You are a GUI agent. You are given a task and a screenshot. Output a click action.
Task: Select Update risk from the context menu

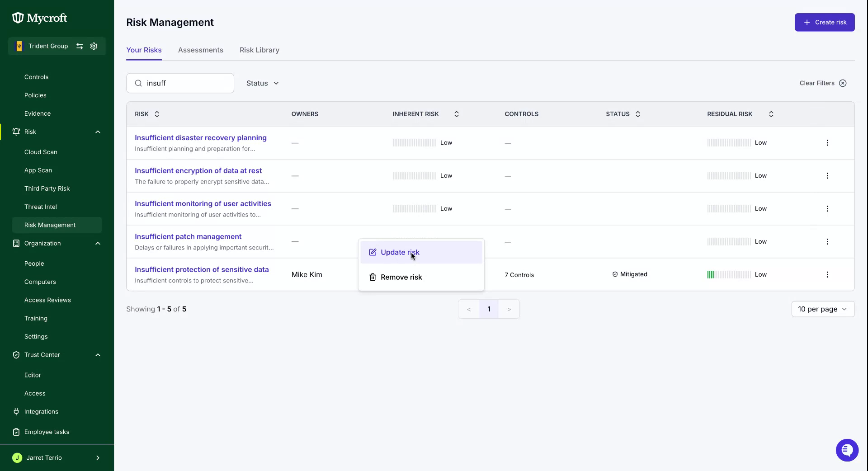click(x=421, y=252)
